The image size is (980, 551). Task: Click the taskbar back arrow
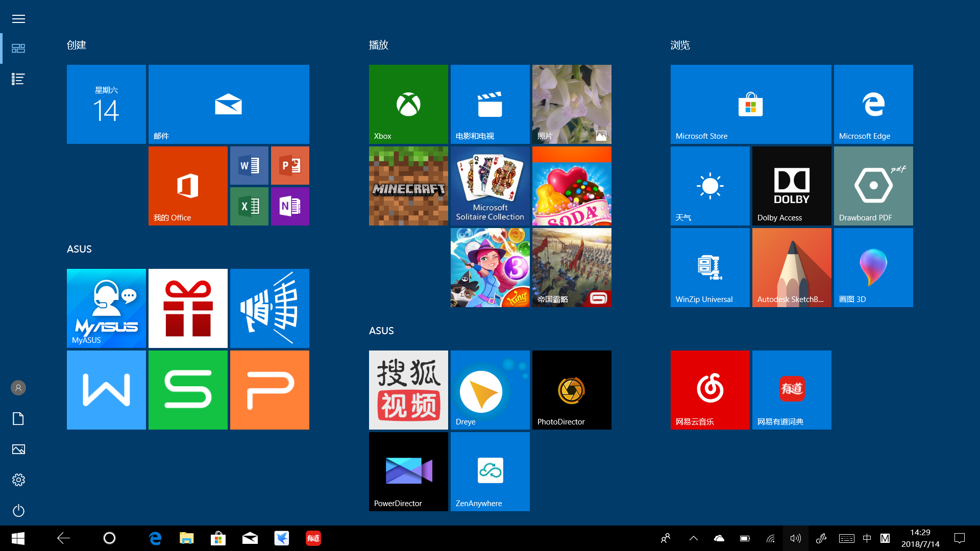click(x=63, y=538)
